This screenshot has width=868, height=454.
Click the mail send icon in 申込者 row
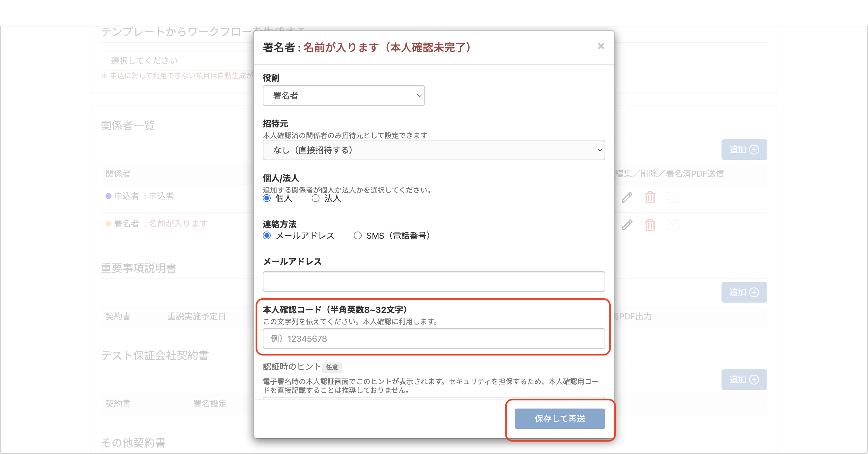[673, 197]
